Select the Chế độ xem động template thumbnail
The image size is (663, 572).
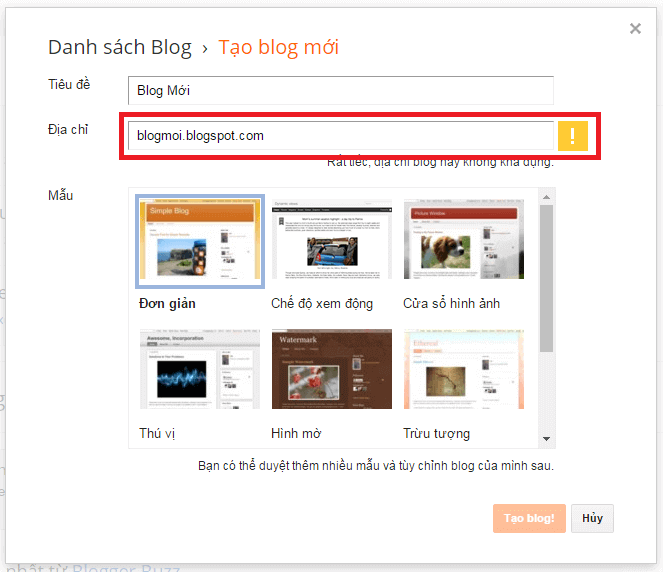click(x=332, y=239)
